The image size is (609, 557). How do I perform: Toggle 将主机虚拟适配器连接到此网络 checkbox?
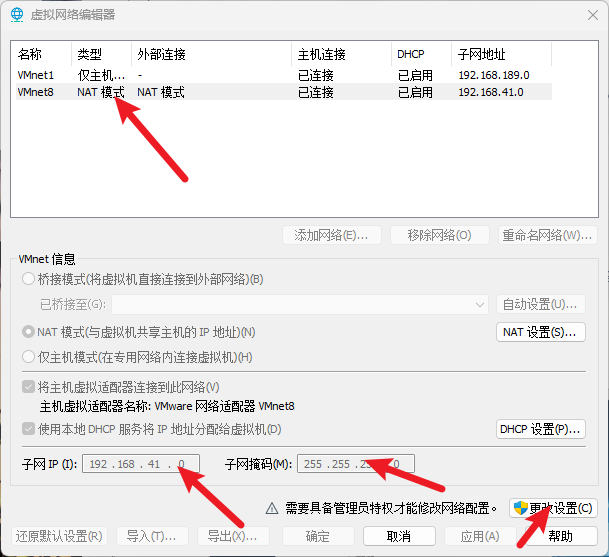[29, 387]
